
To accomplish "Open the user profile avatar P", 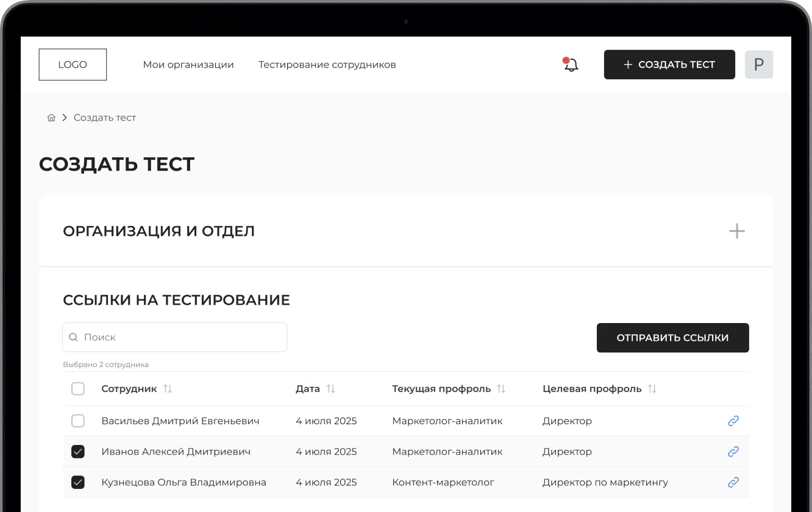I will click(758, 65).
